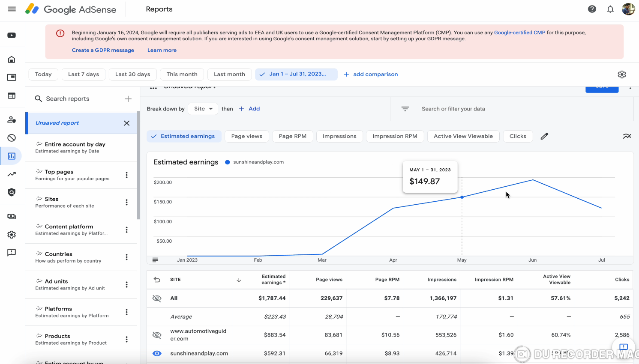Open Top pages more options
This screenshot has width=639, height=364.
coord(126,175)
